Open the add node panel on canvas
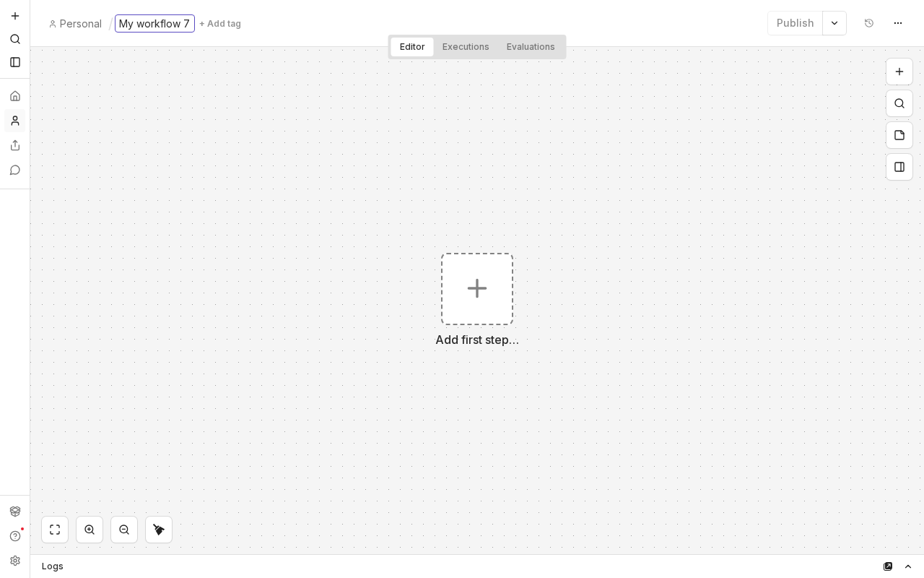 [x=899, y=72]
